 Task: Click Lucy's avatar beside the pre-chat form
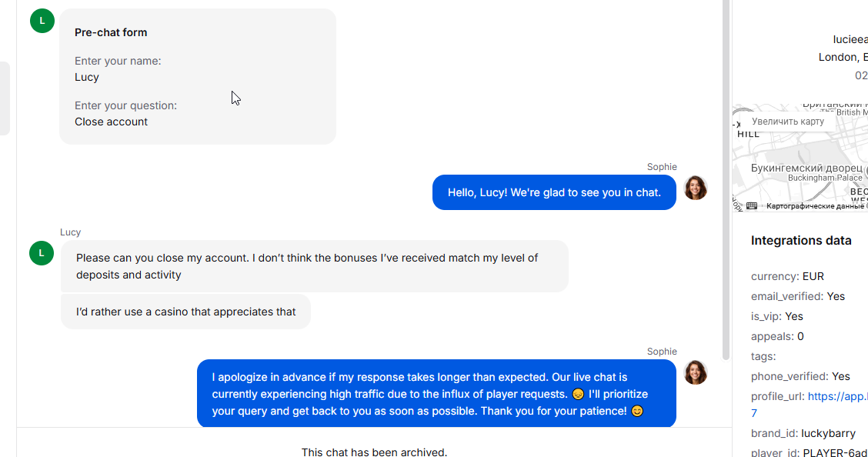[x=42, y=21]
